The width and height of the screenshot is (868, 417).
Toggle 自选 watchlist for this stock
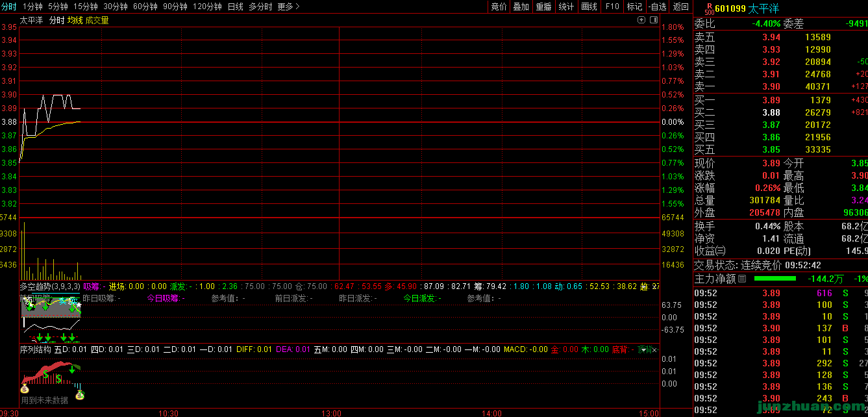pos(656,6)
